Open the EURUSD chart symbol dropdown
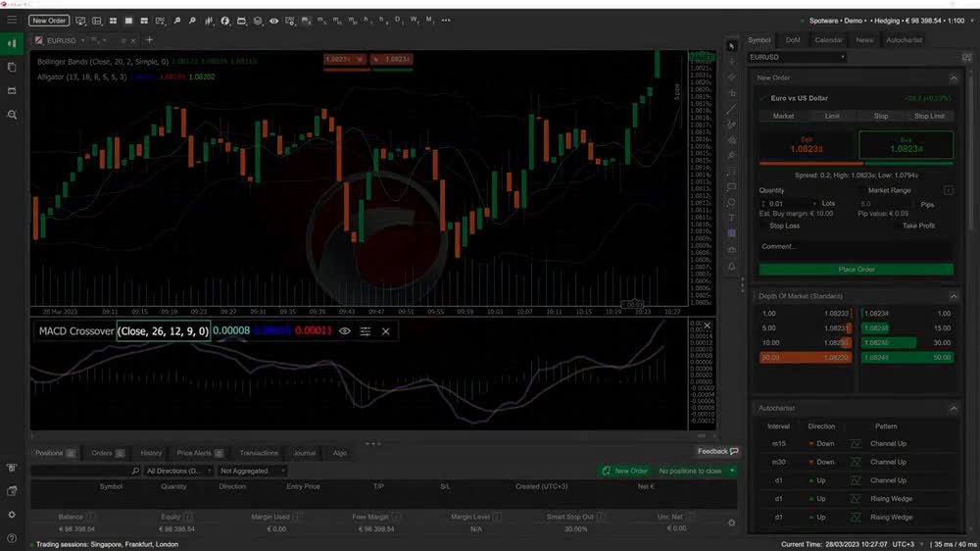980x551 pixels. [82, 40]
